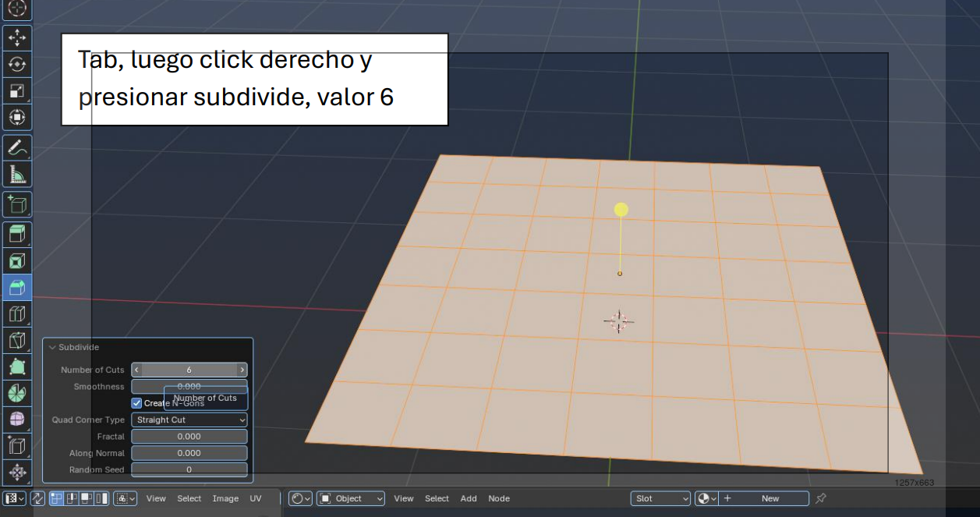Open the UV menu
This screenshot has width=980, height=517.
point(256,498)
